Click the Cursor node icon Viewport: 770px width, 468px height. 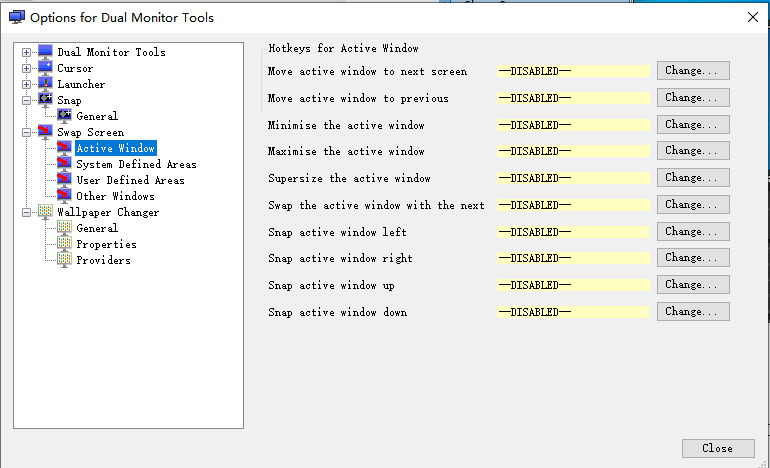45,68
